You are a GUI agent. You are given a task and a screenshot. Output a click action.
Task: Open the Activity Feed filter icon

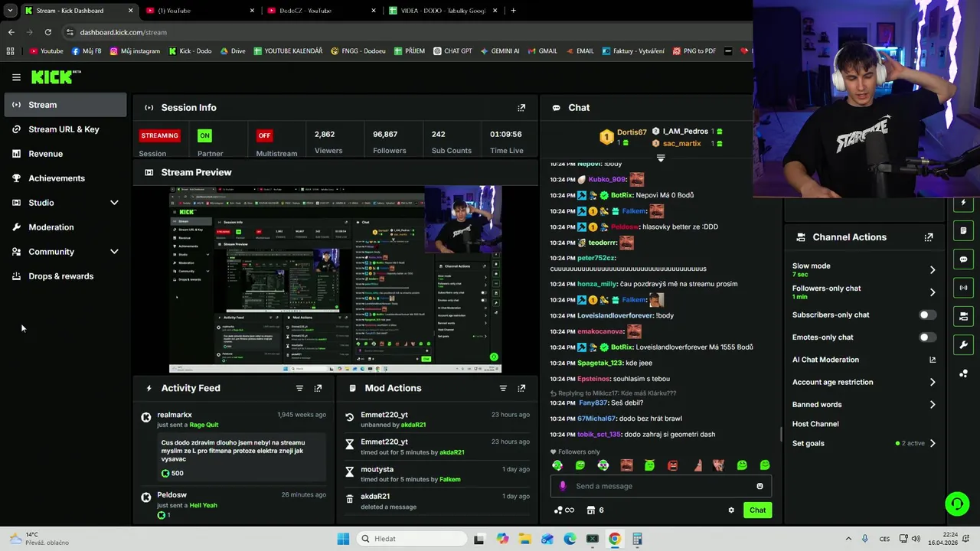[299, 388]
